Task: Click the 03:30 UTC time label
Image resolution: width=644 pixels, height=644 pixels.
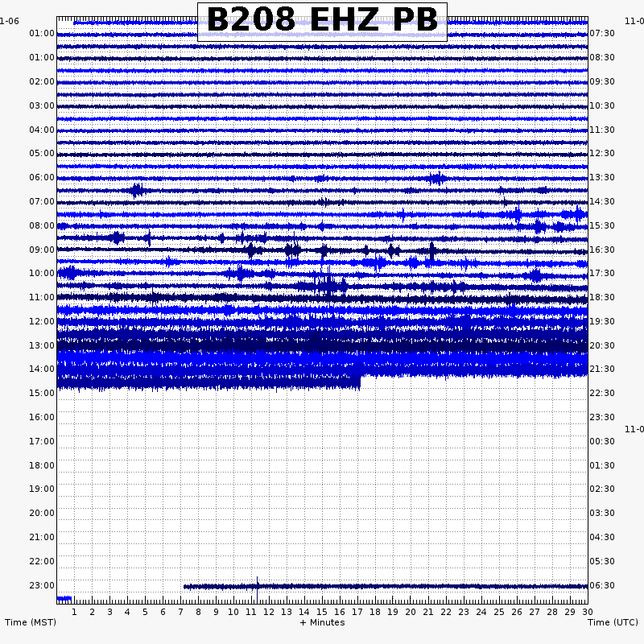Action: pos(602,513)
